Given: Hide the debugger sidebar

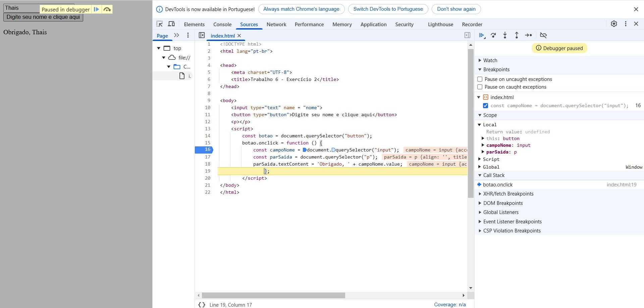Looking at the screenshot, I should point(467,35).
